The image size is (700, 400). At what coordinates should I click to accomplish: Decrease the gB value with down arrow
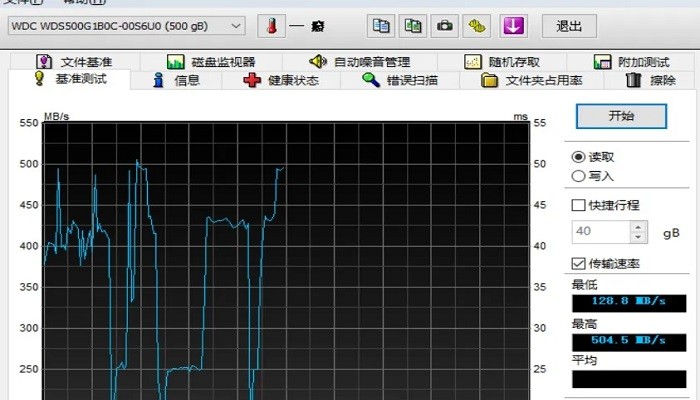639,238
